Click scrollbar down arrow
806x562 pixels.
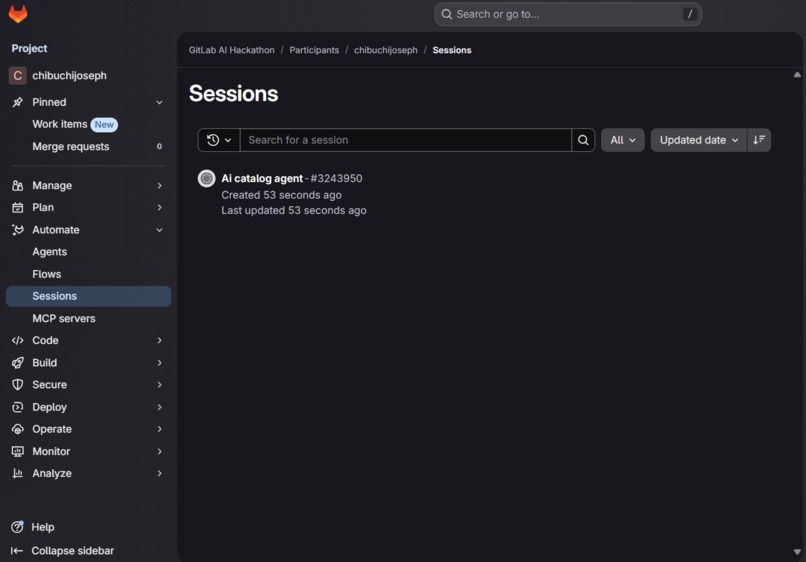797,552
